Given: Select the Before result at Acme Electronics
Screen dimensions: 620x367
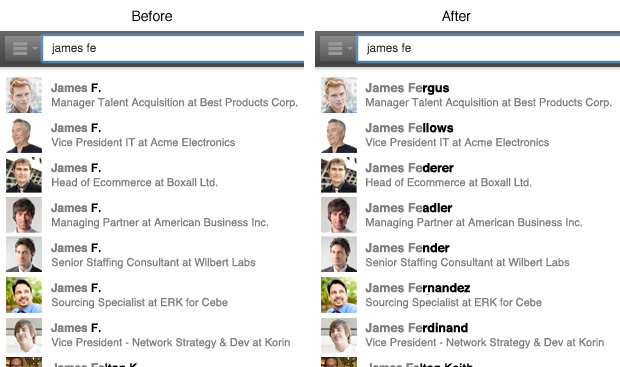Looking at the screenshot, I should (152, 135).
